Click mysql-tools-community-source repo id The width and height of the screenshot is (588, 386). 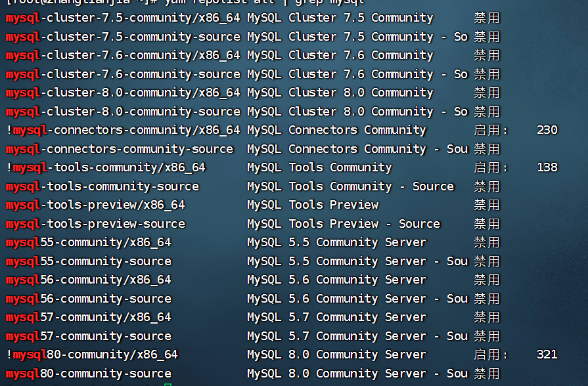click(x=102, y=186)
